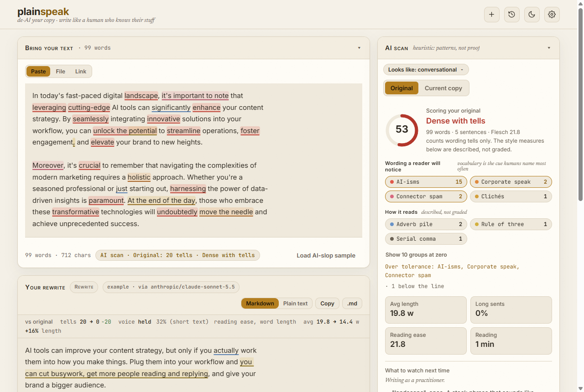Viewport: 584px width, 392px height.
Task: Click the score ring showing 53
Action: click(x=402, y=130)
